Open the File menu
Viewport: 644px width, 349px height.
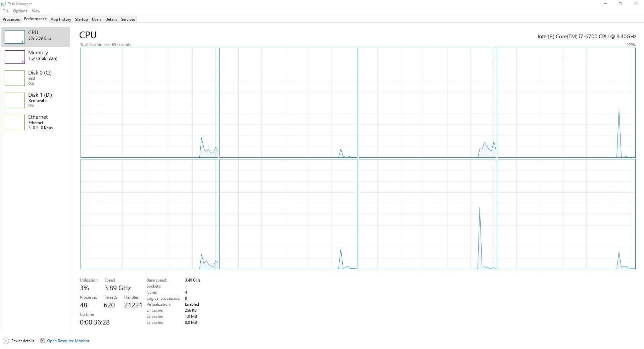tap(5, 11)
